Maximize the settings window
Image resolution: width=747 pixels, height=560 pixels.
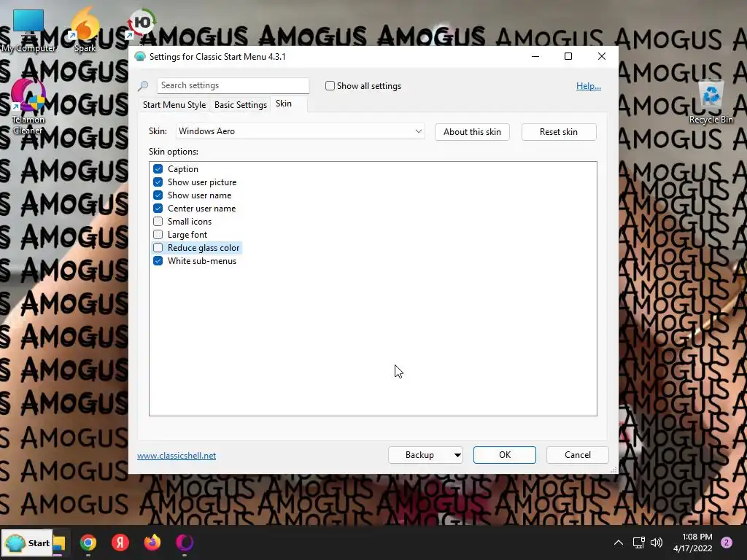pyautogui.click(x=568, y=56)
